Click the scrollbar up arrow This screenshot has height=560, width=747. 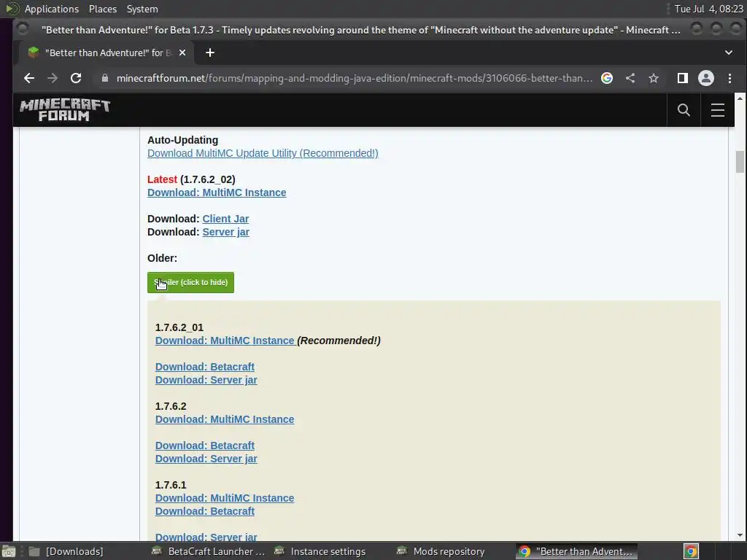(x=740, y=98)
